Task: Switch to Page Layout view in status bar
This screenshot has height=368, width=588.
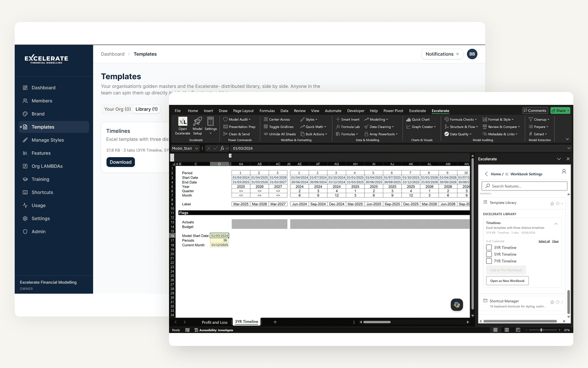Action: click(x=506, y=330)
